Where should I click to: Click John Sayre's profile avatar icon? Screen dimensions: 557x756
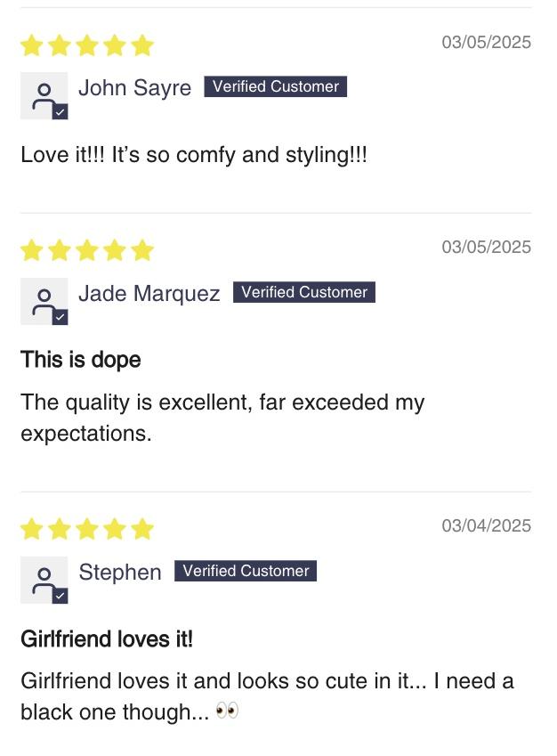point(44,95)
